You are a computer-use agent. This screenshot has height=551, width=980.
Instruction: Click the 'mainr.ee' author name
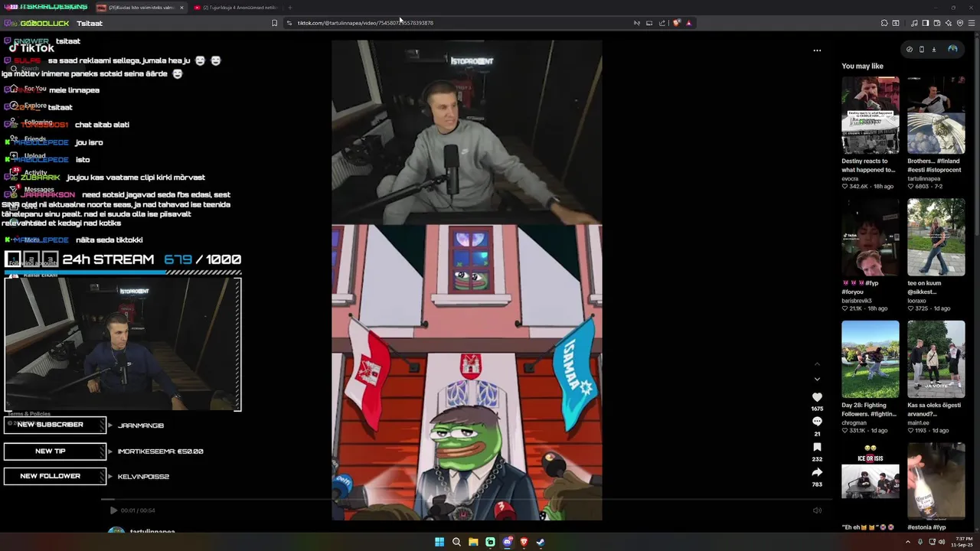[918, 422]
